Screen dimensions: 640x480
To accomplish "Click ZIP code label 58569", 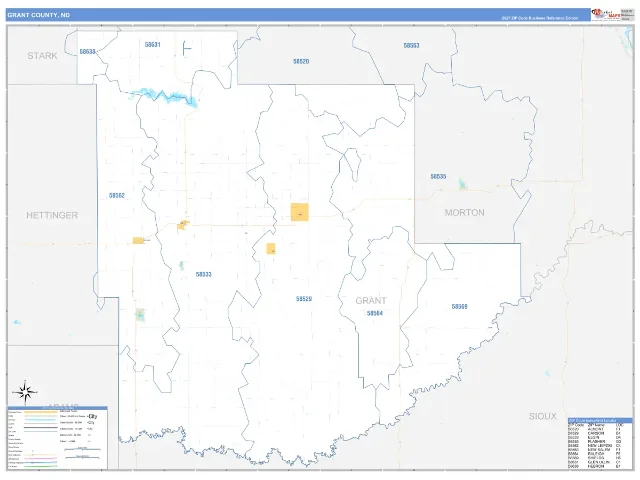I will coord(460,307).
